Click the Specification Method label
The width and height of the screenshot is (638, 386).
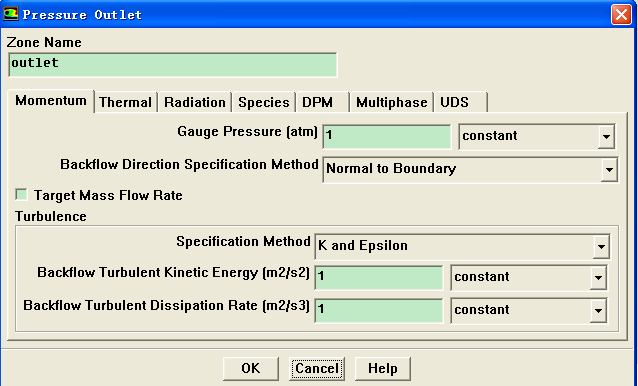point(243,242)
